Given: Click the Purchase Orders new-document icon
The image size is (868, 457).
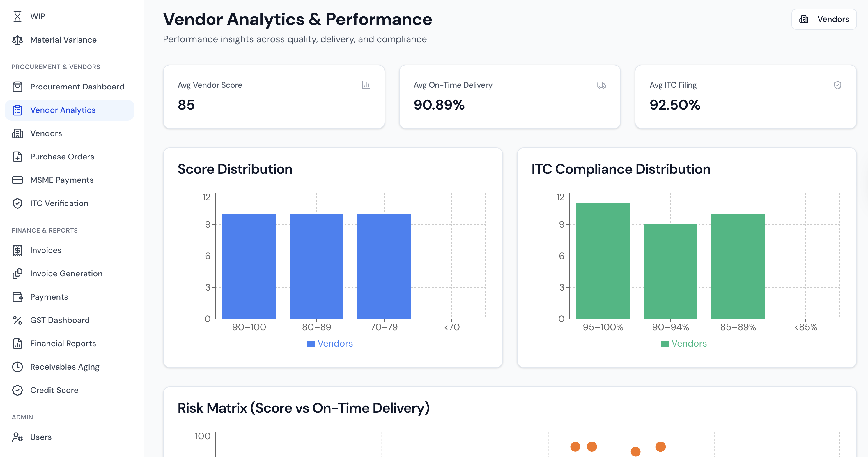Looking at the screenshot, I should 17,157.
